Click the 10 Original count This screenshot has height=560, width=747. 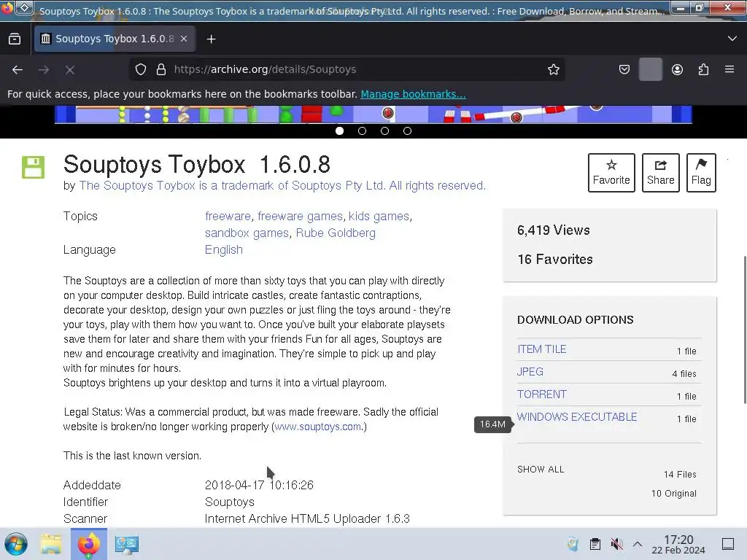[x=673, y=494]
